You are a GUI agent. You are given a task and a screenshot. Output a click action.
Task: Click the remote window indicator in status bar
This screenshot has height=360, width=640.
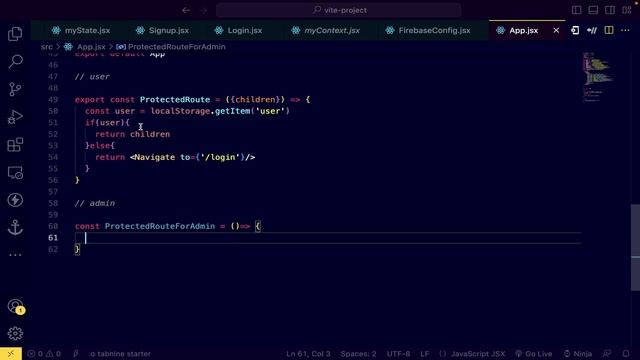(x=11, y=353)
